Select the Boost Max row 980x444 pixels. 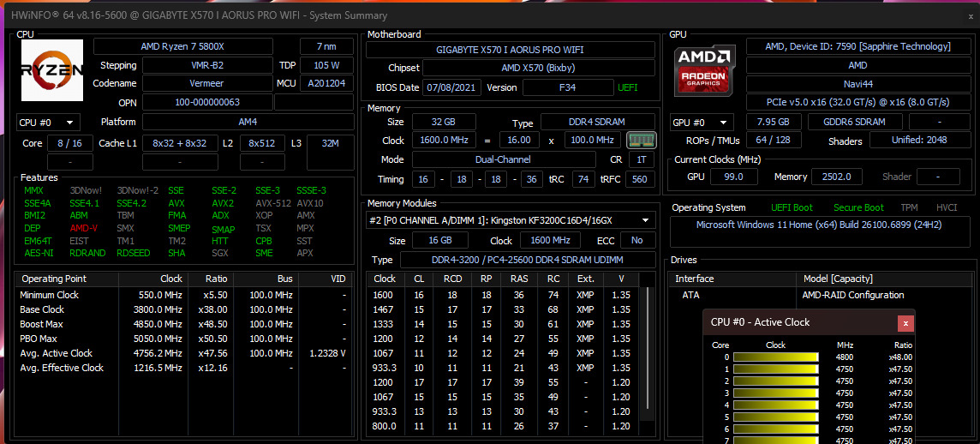[183, 324]
